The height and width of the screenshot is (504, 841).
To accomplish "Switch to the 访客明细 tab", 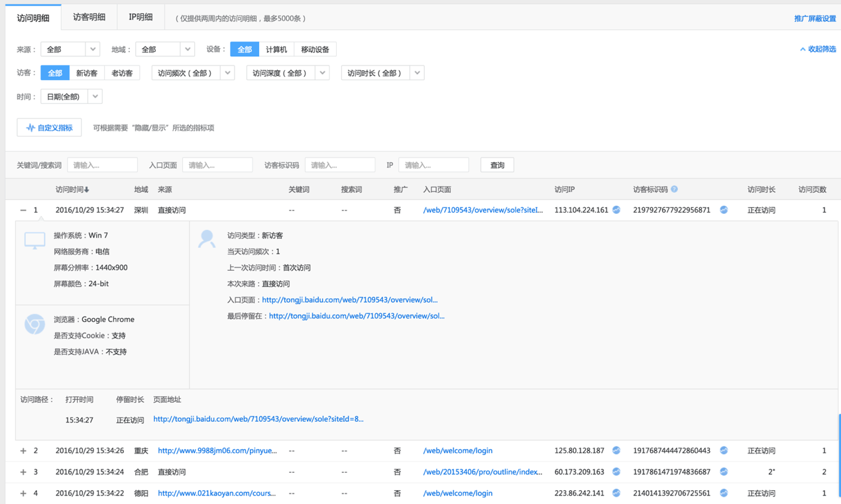I will coord(89,17).
